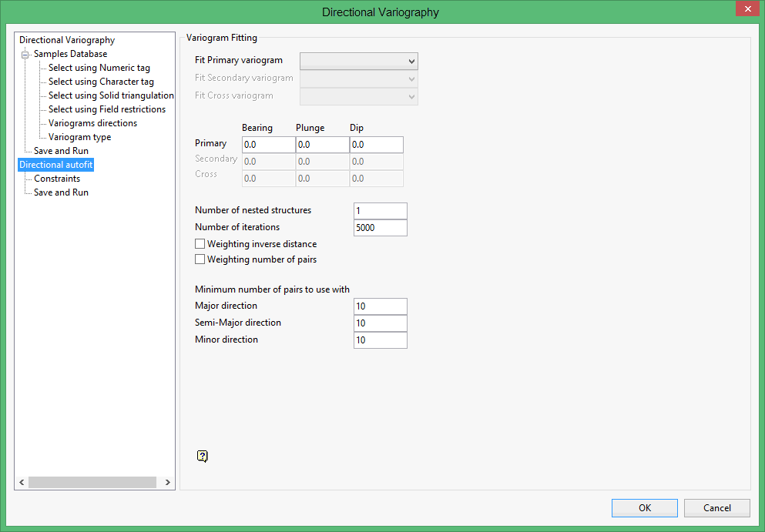Edit the Major direction pairs field
The height and width of the screenshot is (532, 765).
[380, 306]
